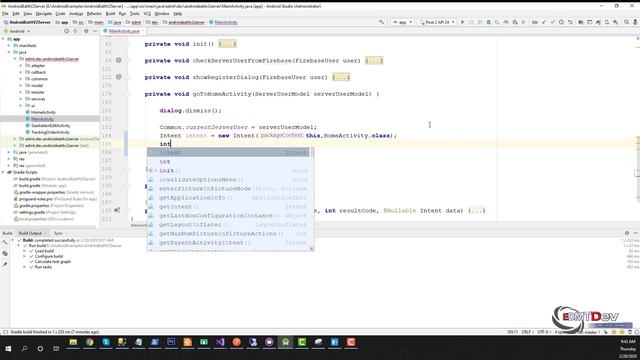Click the gutter icon beside checkServerUserFromFirebase
640x360 pixels.
(118, 60)
